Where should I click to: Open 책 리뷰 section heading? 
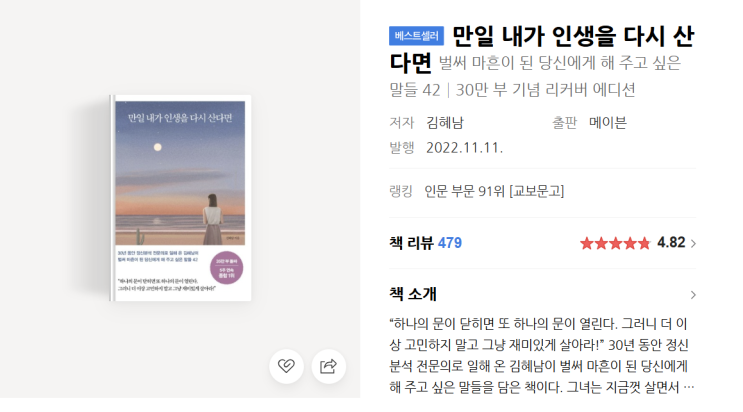coord(411,243)
